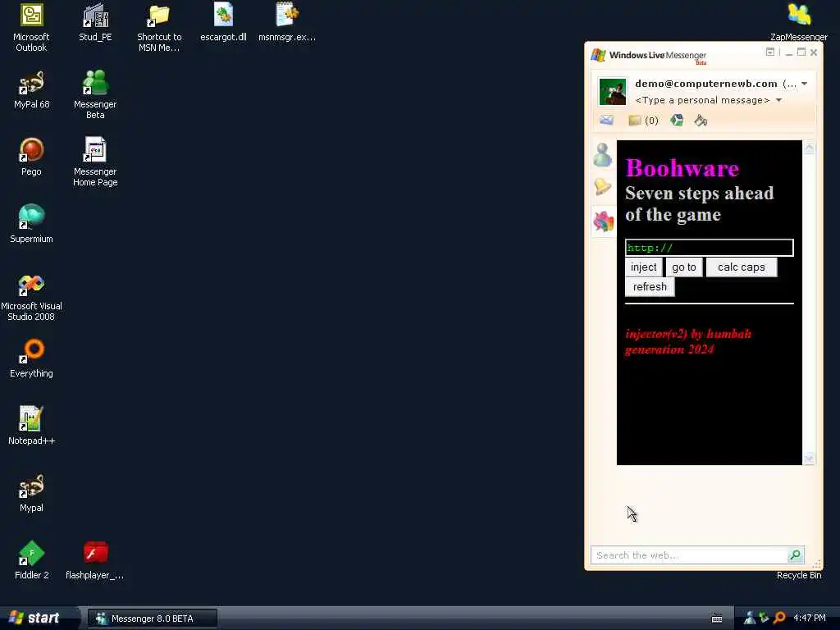
Task: Click the keyboard language bar icon in the taskbar
Action: pos(717,619)
